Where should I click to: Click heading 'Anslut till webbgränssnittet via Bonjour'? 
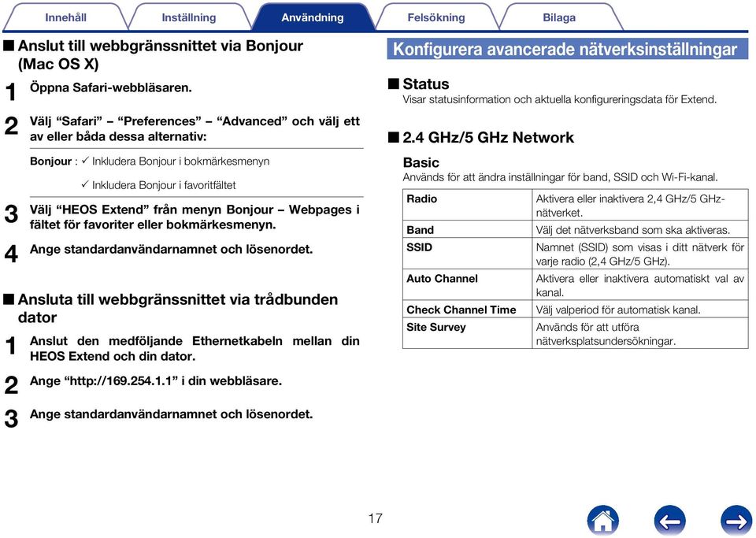pos(161,54)
